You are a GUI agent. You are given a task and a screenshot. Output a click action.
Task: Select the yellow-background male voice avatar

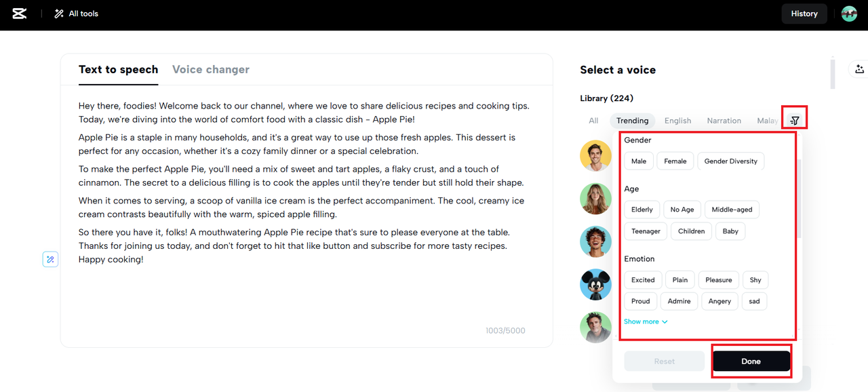tap(595, 155)
